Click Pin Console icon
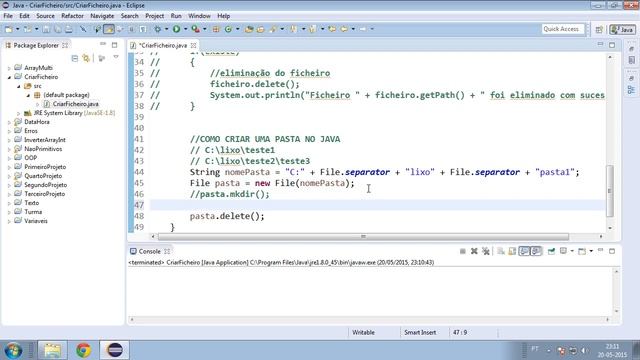This screenshot has height=360, width=640. point(551,251)
